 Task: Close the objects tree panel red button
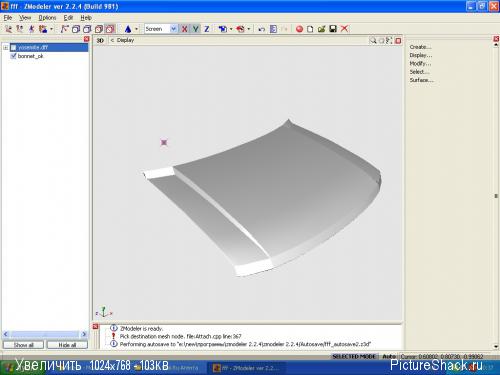[x=87, y=39]
